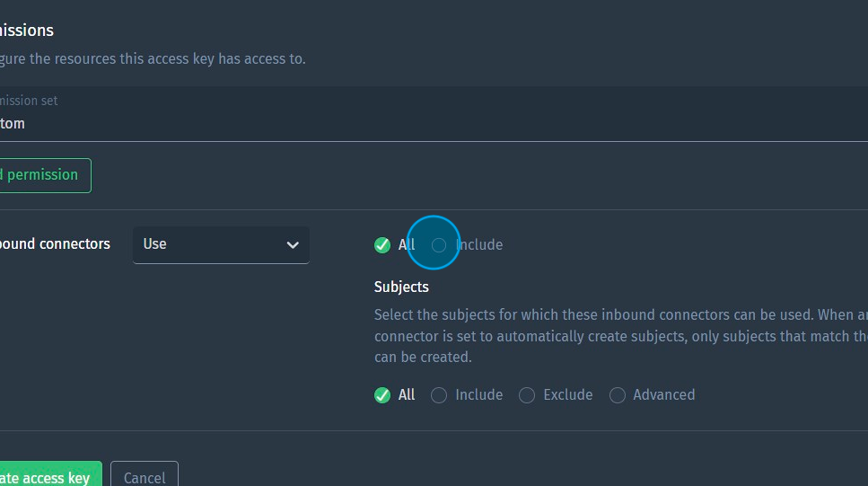Click the Subjects description paragraph
This screenshot has height=486, width=868.
point(619,336)
